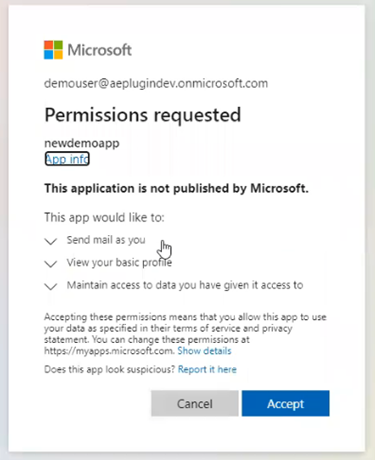Click the Permissions requested heading
This screenshot has height=460, width=375.
pyautogui.click(x=143, y=115)
